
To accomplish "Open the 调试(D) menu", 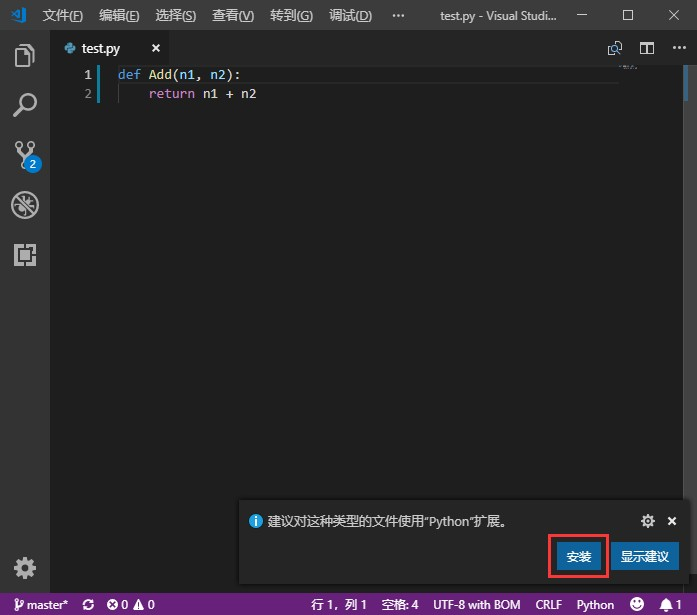I will coord(350,16).
